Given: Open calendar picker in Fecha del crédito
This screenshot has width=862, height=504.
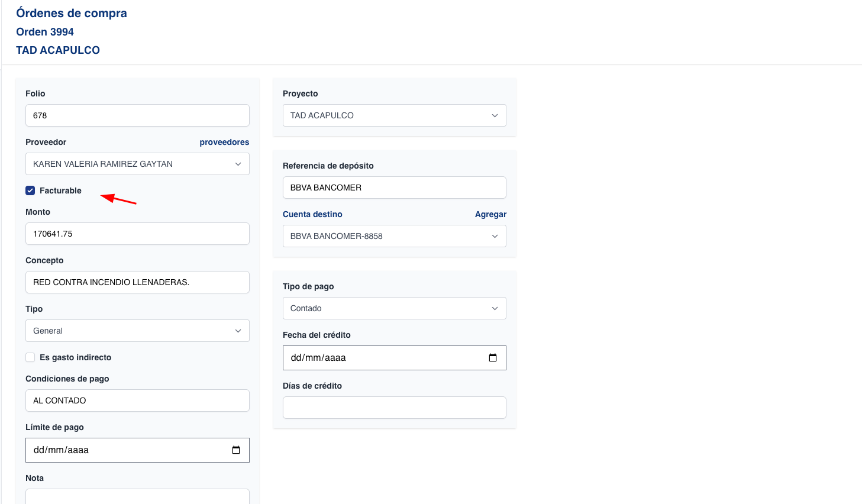Looking at the screenshot, I should pyautogui.click(x=493, y=358).
